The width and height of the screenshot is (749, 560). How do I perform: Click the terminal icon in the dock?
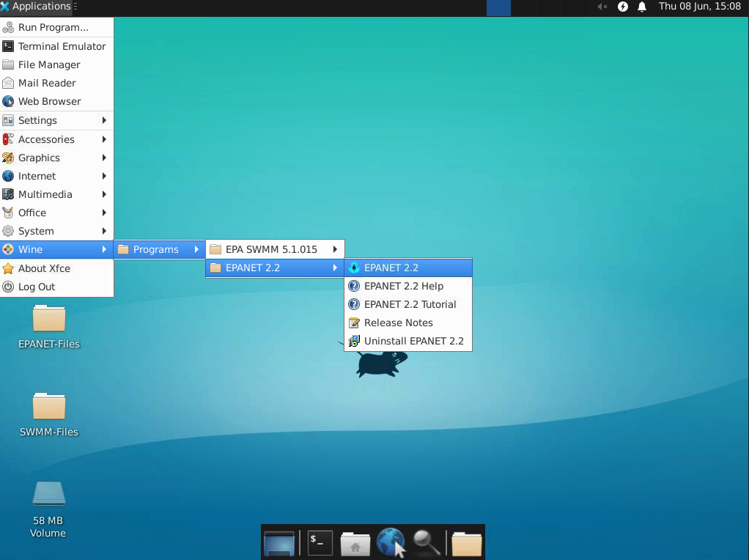[x=320, y=543]
